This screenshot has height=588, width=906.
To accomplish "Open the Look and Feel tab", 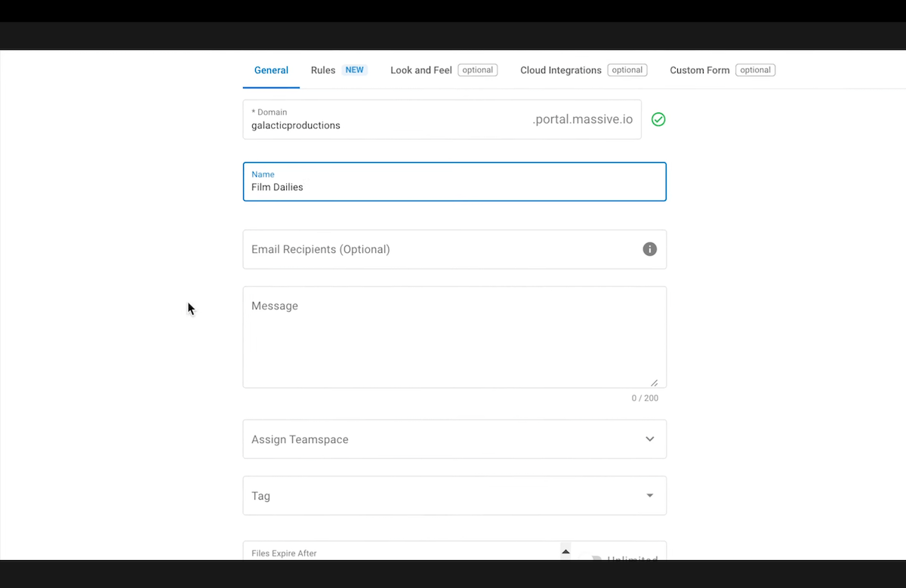I will tap(442, 70).
